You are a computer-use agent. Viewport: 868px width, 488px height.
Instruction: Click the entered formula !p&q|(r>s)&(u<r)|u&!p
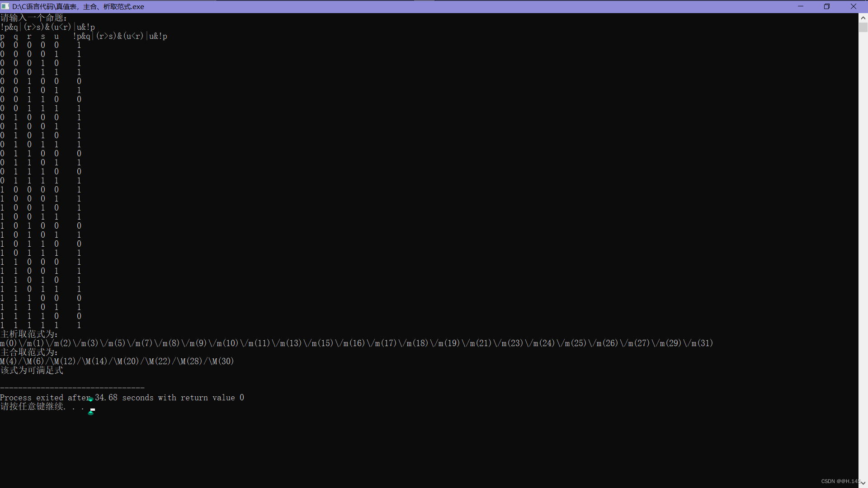[47, 27]
